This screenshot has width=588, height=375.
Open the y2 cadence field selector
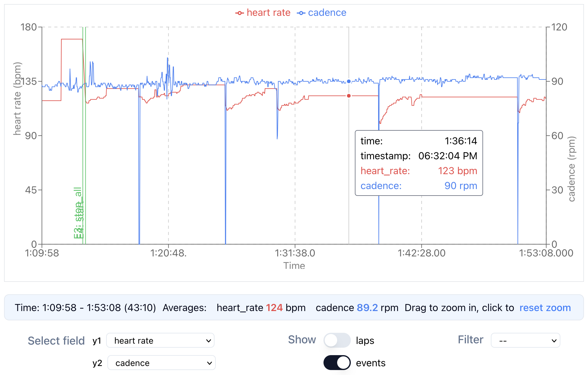point(161,363)
